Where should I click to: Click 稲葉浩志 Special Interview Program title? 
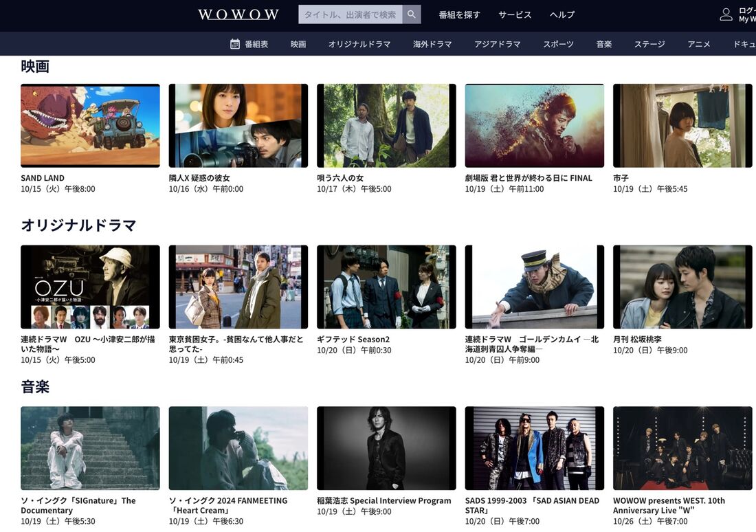pos(383,500)
